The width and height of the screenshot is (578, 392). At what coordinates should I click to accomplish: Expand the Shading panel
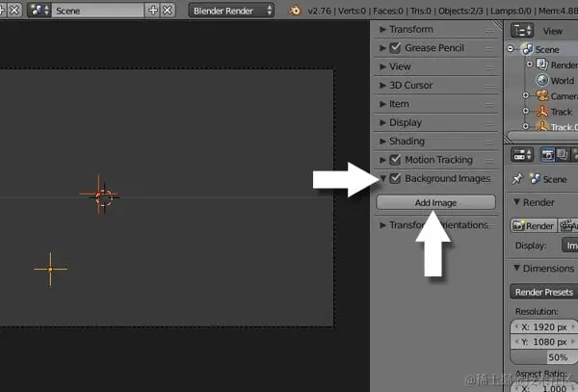(x=382, y=142)
